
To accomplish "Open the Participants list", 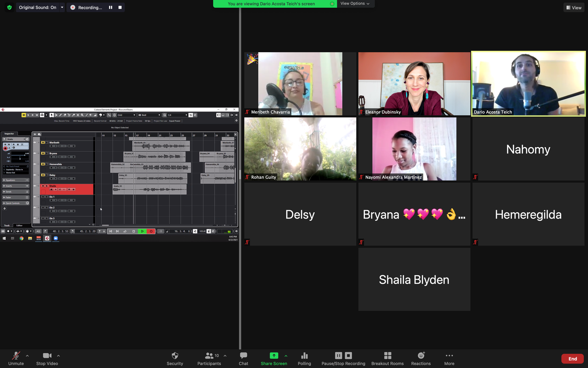I will click(209, 355).
